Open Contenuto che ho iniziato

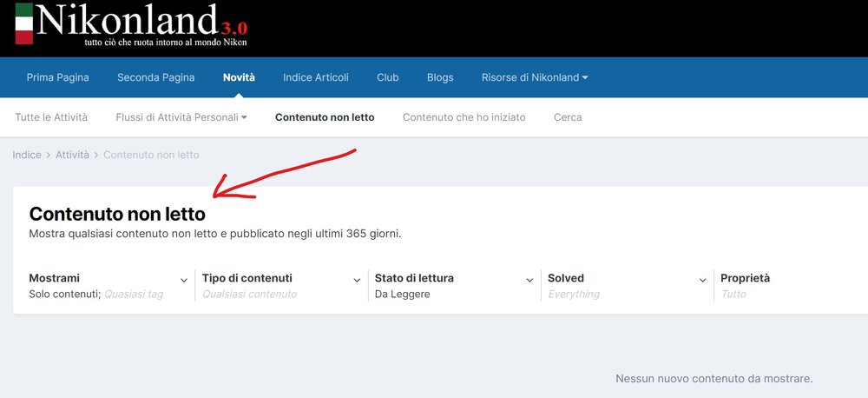pos(464,117)
